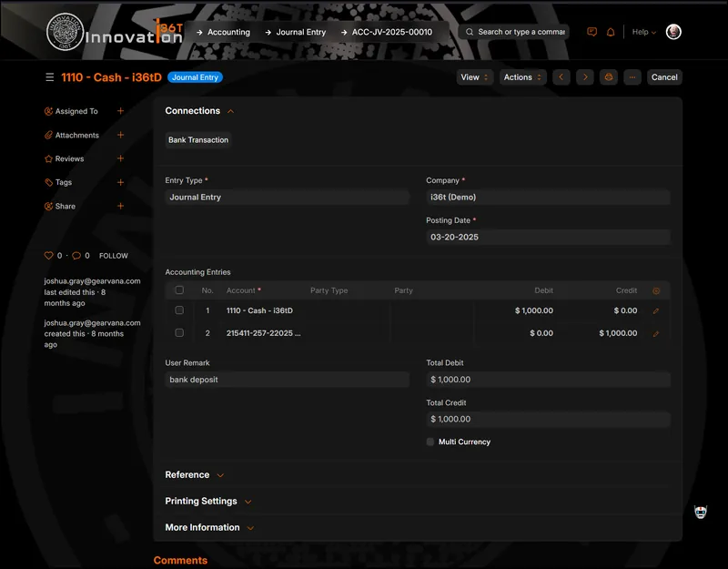Open the robot assistant icon
728x569 pixels.
click(x=700, y=512)
